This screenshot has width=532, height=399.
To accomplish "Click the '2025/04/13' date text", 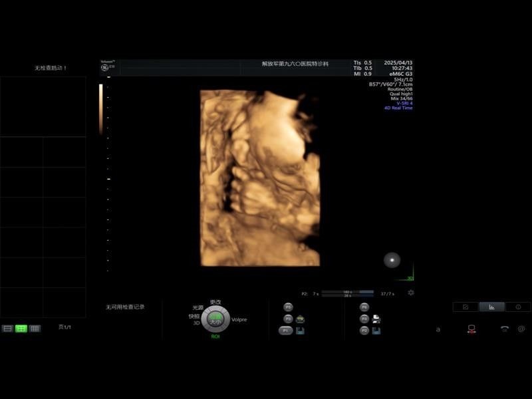I will click(x=398, y=63).
